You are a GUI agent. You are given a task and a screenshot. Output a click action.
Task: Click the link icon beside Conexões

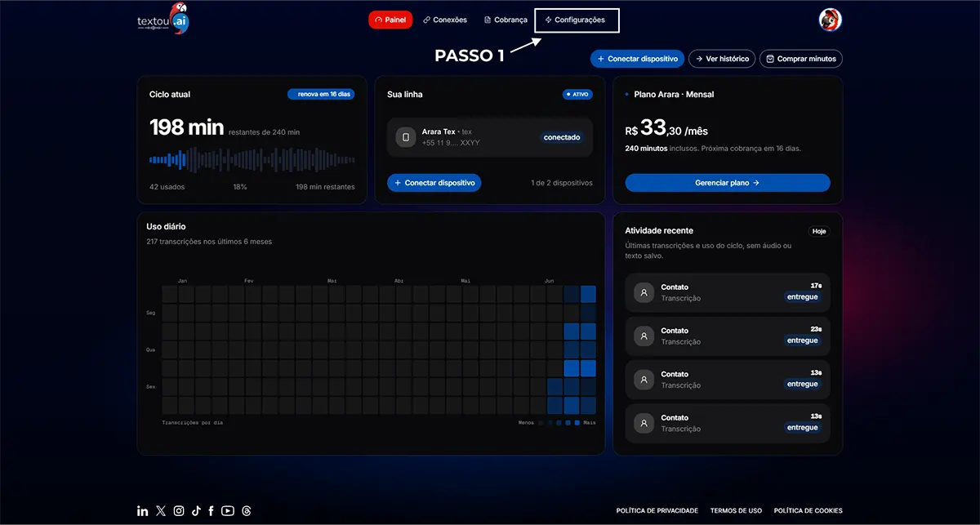(x=426, y=20)
